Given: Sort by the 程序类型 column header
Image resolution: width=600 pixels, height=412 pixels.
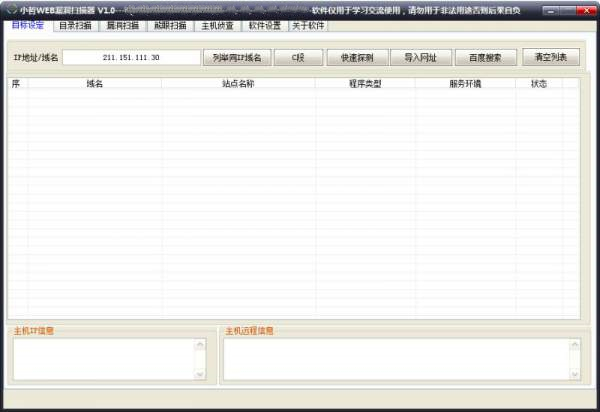Looking at the screenshot, I should pyautogui.click(x=365, y=83).
